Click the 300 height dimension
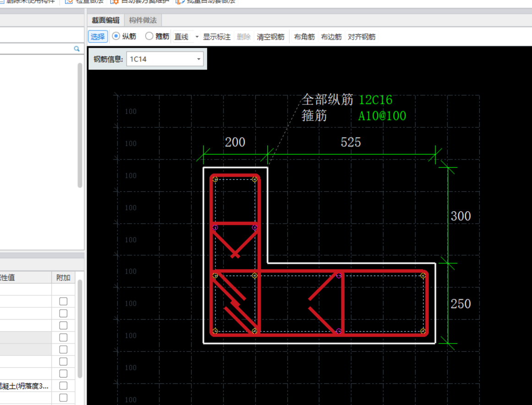 pyautogui.click(x=461, y=216)
